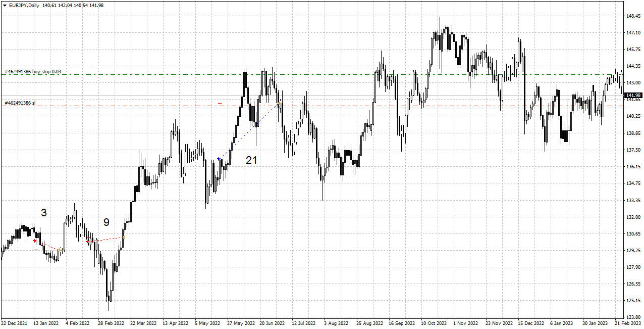This screenshot has height=329, width=644.
Task: Click the 130.65 price scale label
Action: coord(633,234)
